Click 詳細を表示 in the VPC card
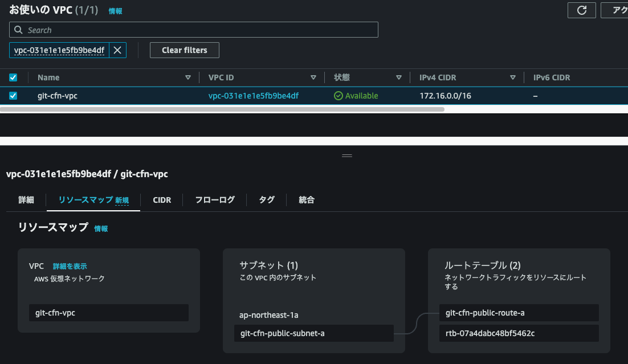 point(69,266)
